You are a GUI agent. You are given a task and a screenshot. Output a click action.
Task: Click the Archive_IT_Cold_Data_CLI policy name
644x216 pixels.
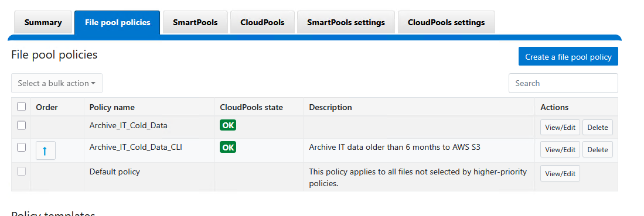pos(136,147)
